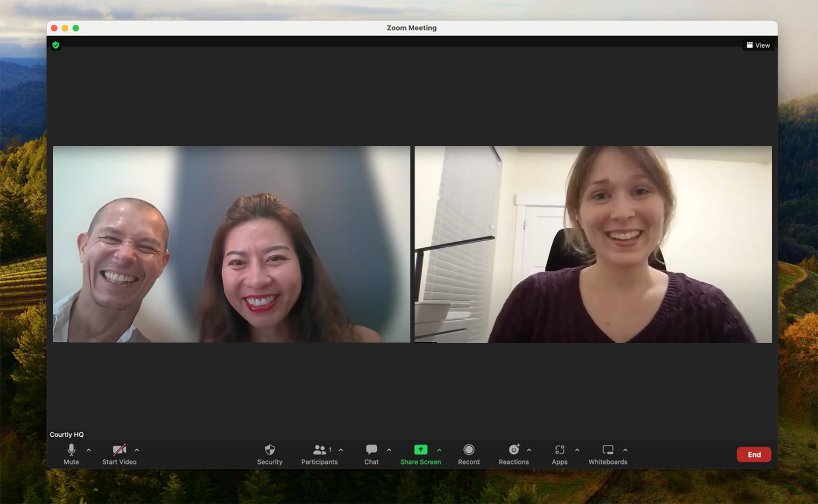Close the Zoom Meeting window
The width and height of the screenshot is (818, 504).
(x=54, y=28)
